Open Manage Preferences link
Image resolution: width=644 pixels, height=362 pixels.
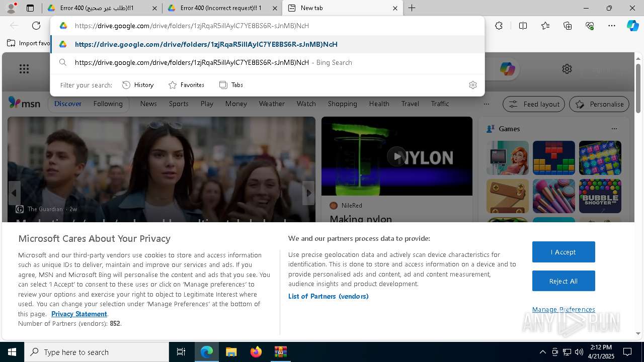pos(563,310)
